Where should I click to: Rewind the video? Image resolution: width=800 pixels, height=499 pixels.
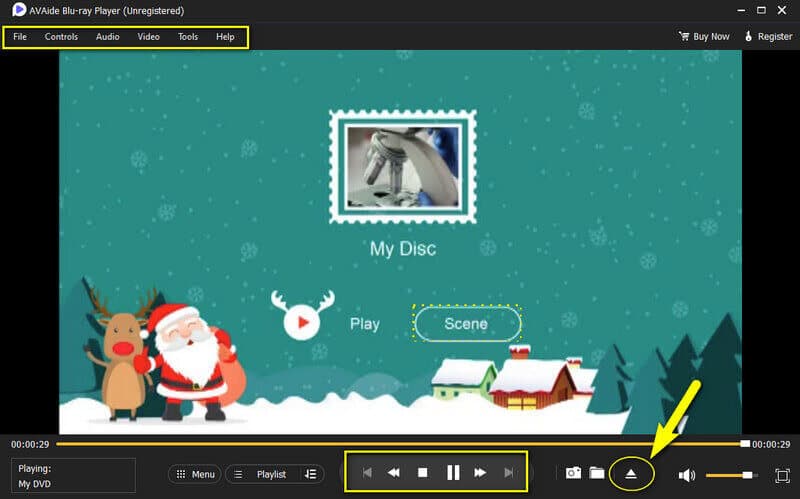393,473
